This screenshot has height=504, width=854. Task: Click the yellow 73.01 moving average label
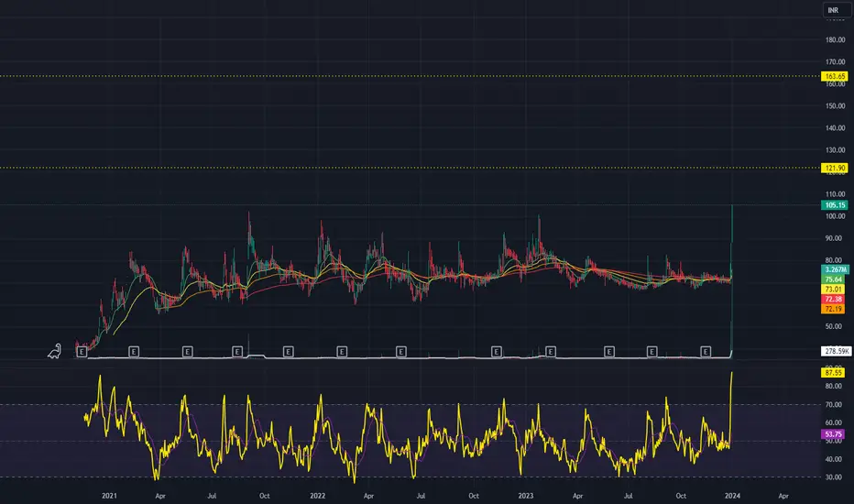833,290
